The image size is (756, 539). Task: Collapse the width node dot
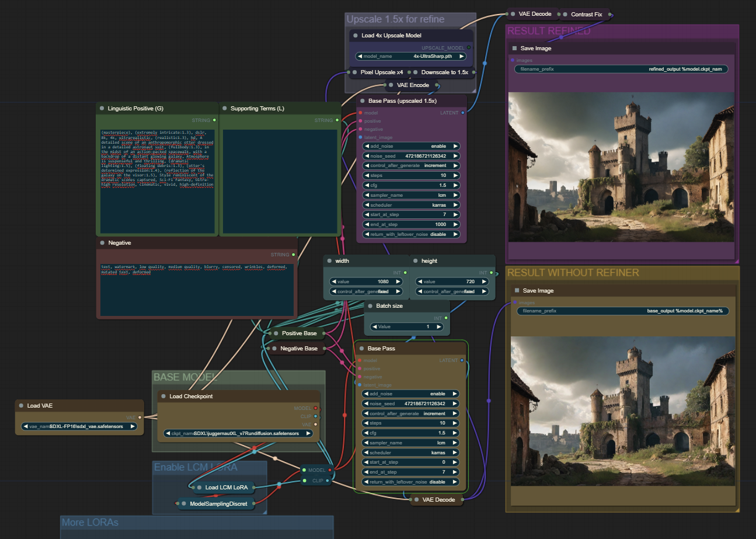coord(329,261)
